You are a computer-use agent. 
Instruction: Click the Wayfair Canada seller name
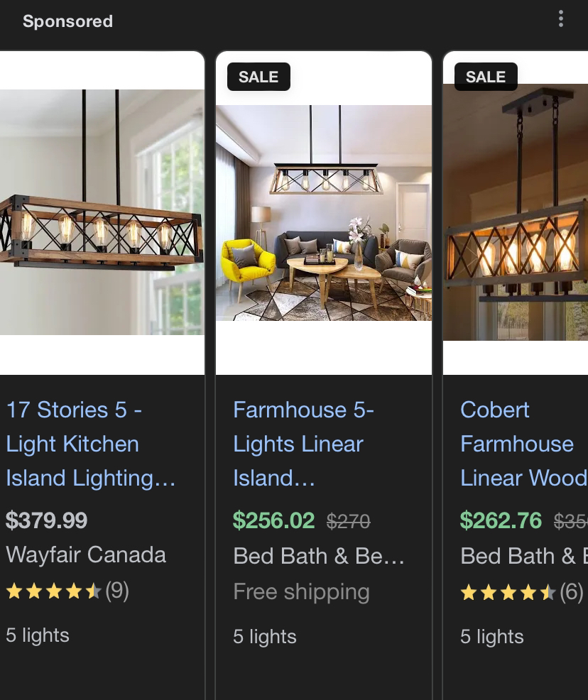pyautogui.click(x=86, y=555)
